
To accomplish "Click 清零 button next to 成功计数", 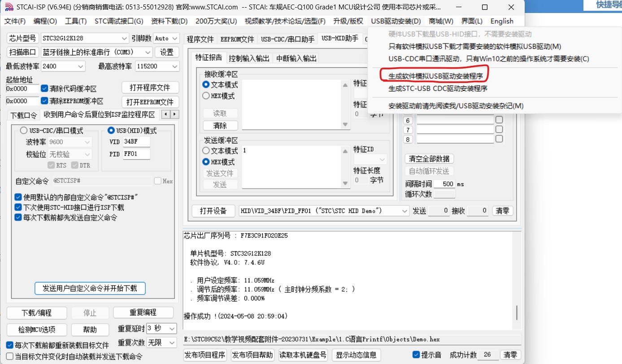I will tap(510, 355).
